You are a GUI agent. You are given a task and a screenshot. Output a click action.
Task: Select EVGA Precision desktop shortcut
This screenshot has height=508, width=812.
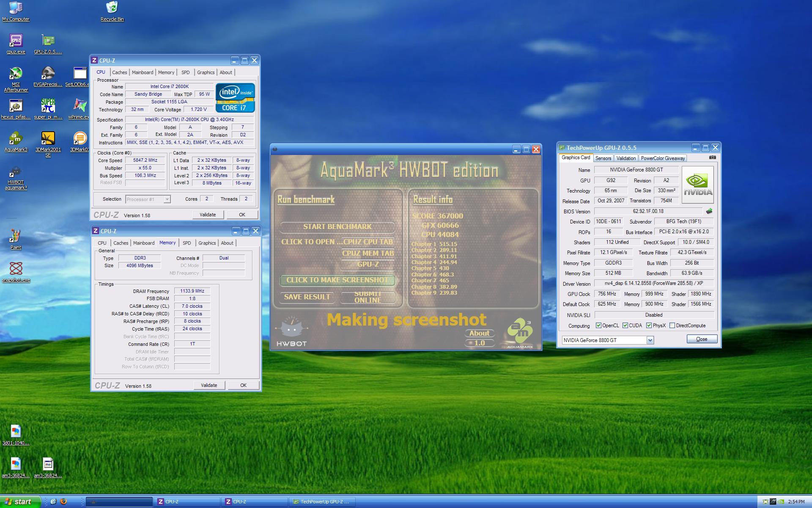(48, 77)
